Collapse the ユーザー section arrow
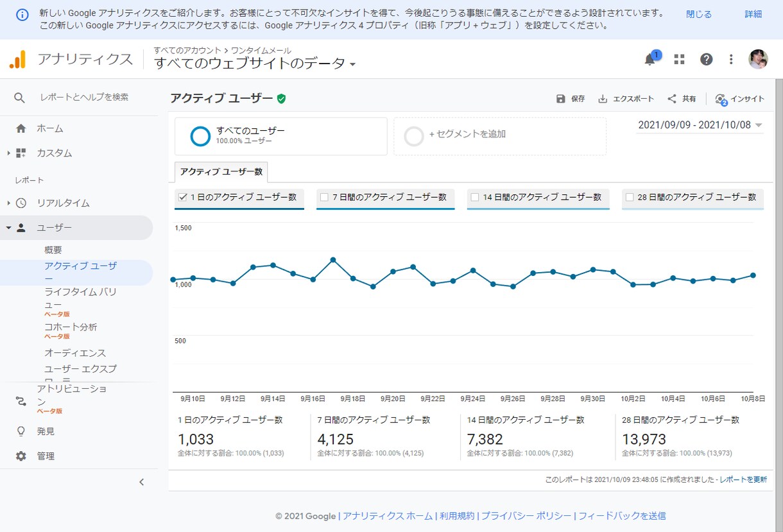 8,228
